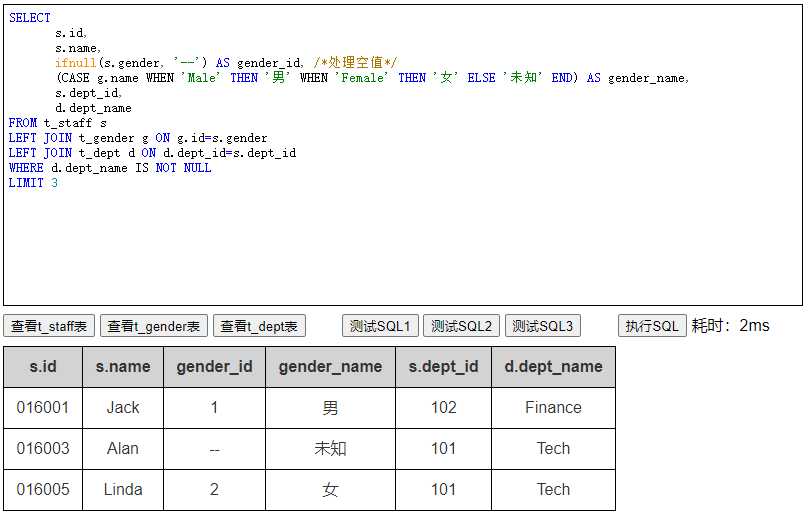Click the 耗时: 2ms timing label
The height and width of the screenshot is (515, 808).
click(730, 326)
